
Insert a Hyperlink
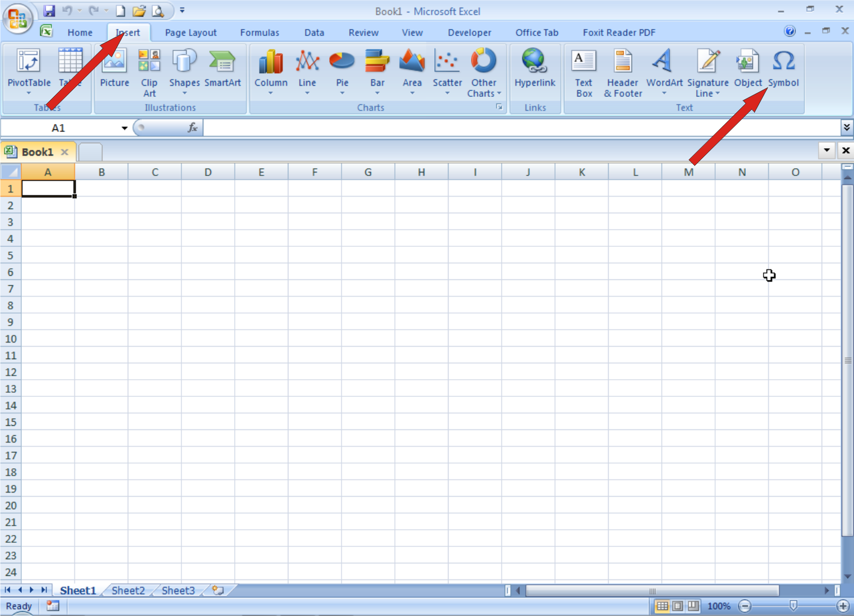pos(534,70)
